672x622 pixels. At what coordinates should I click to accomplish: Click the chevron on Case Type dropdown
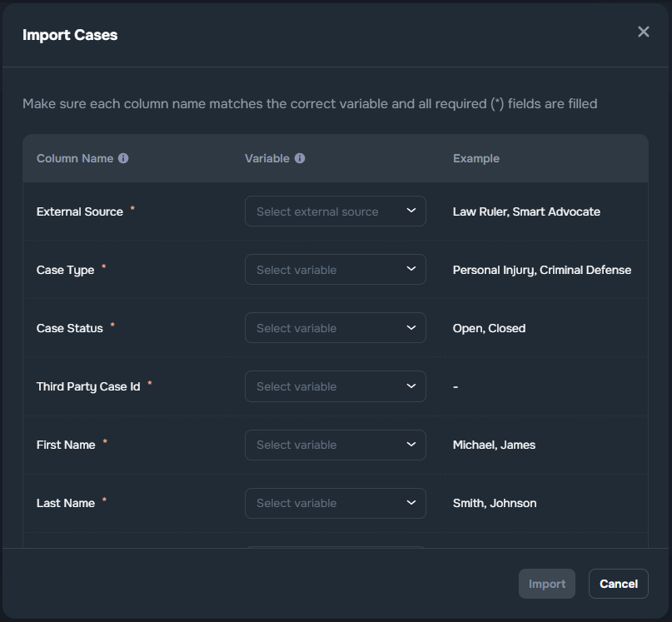point(410,269)
